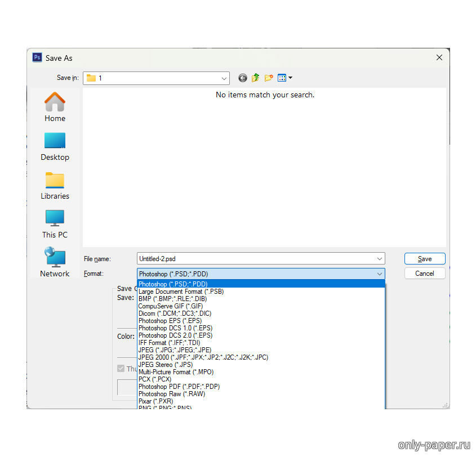Select Photoshop EPS format
The image size is (476, 457).
(261, 321)
